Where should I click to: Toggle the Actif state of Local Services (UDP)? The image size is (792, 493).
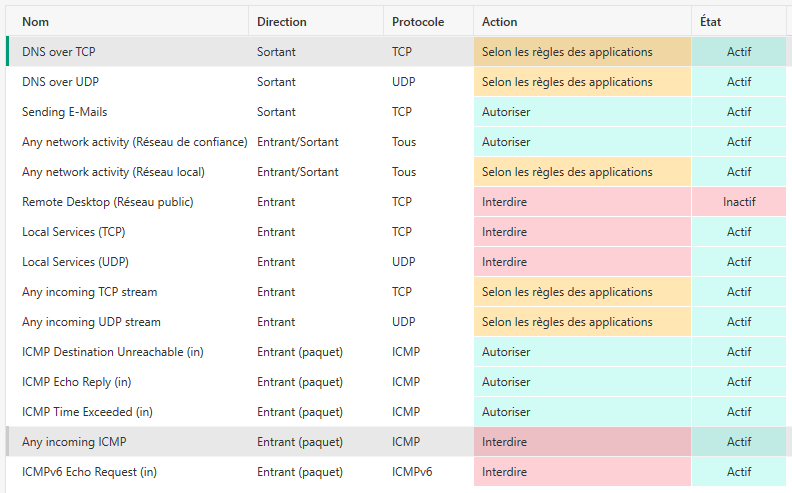739,262
